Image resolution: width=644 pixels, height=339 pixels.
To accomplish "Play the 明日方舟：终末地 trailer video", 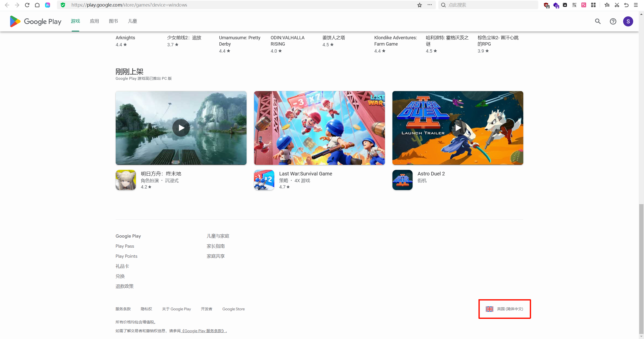I will tap(181, 128).
